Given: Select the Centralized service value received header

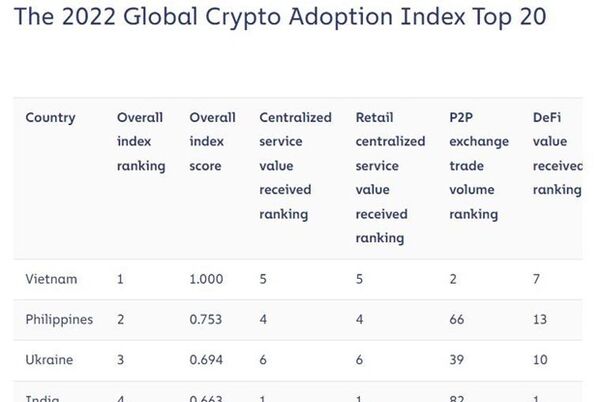Looking at the screenshot, I should coord(295,166).
